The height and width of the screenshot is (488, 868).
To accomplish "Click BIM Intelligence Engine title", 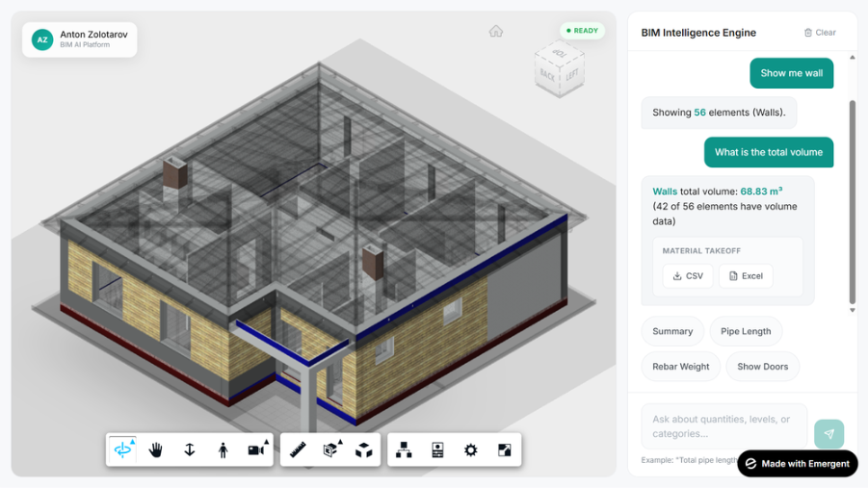I will click(698, 33).
